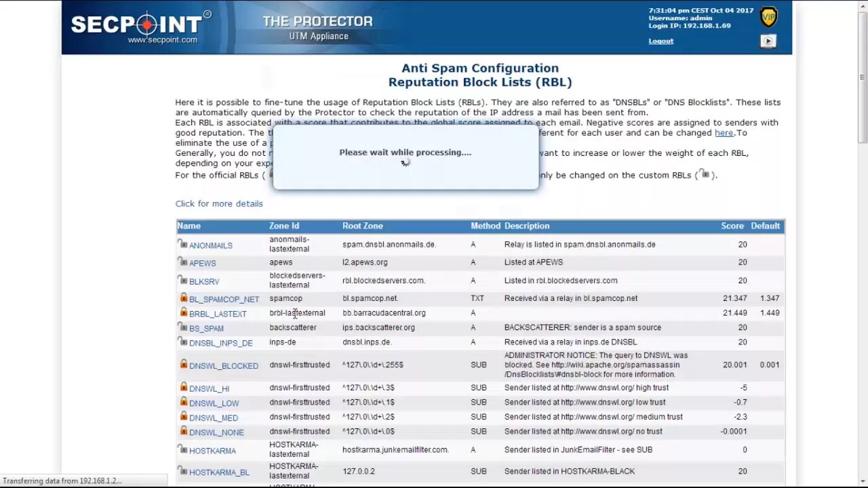
Task: Click the play button icon in header
Action: pyautogui.click(x=768, y=41)
